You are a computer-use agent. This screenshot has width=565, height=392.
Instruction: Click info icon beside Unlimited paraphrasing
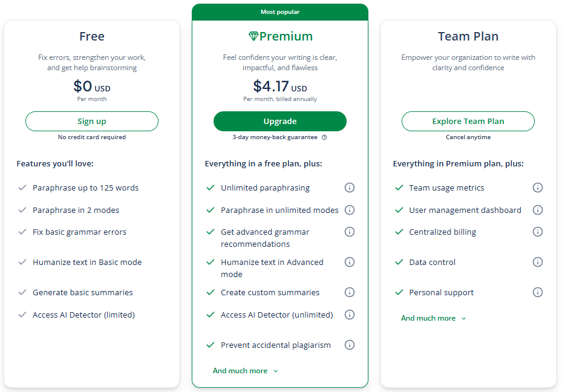point(350,188)
